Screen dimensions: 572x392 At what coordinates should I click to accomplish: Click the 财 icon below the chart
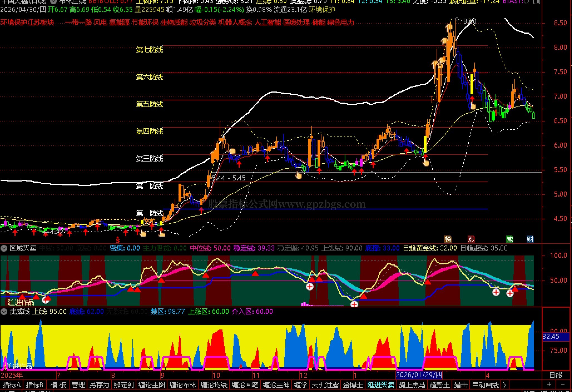pyautogui.click(x=530, y=239)
